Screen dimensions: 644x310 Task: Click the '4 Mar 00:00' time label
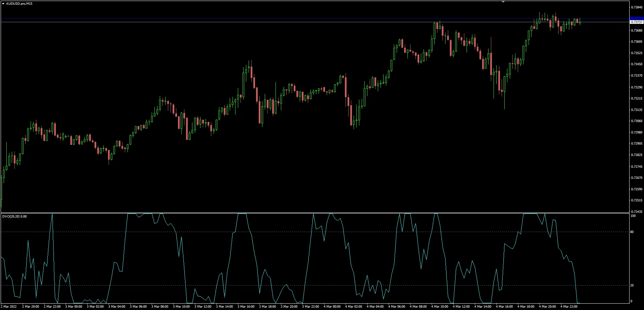332,307
